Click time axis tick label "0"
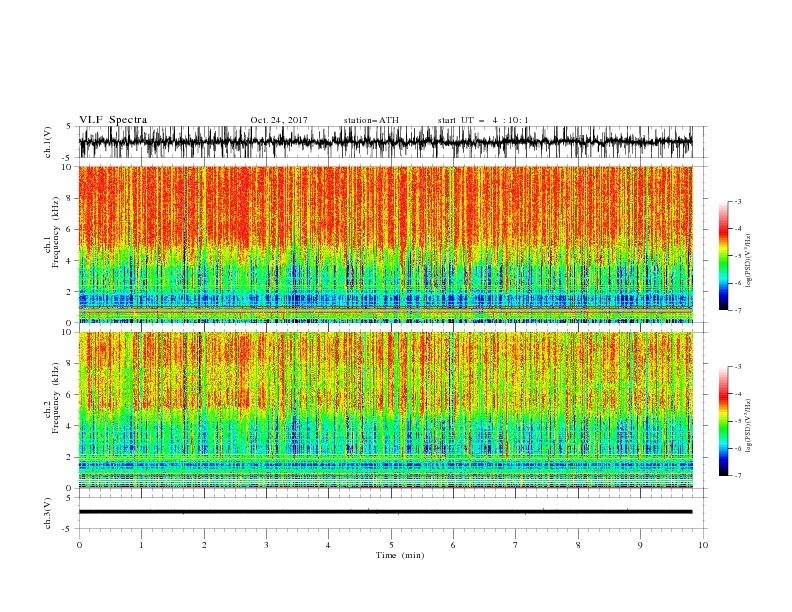The image size is (792, 612). (x=79, y=545)
